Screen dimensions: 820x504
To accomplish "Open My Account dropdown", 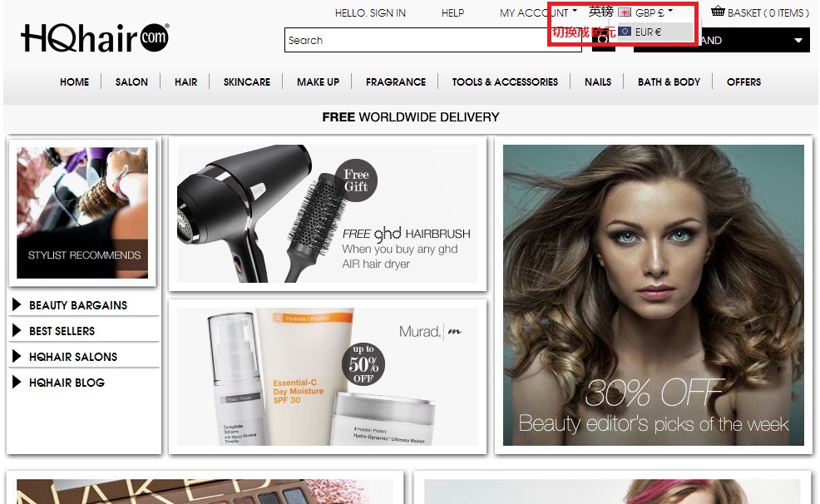I will click(538, 12).
